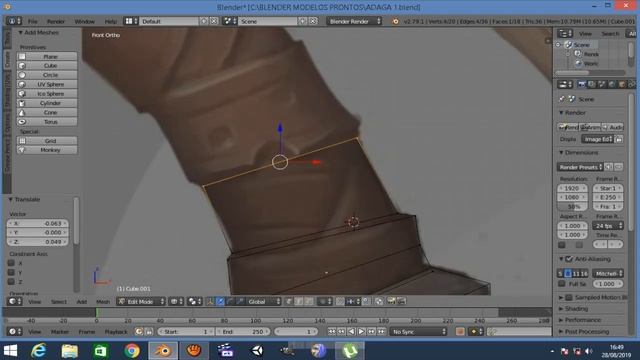Select the rotate manipulator icon

point(230,301)
